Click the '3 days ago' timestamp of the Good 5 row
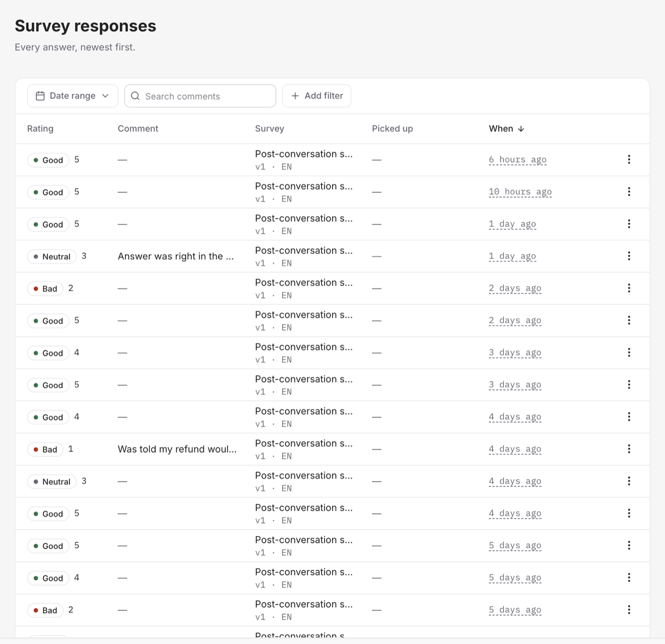This screenshot has width=665, height=644. tap(515, 385)
